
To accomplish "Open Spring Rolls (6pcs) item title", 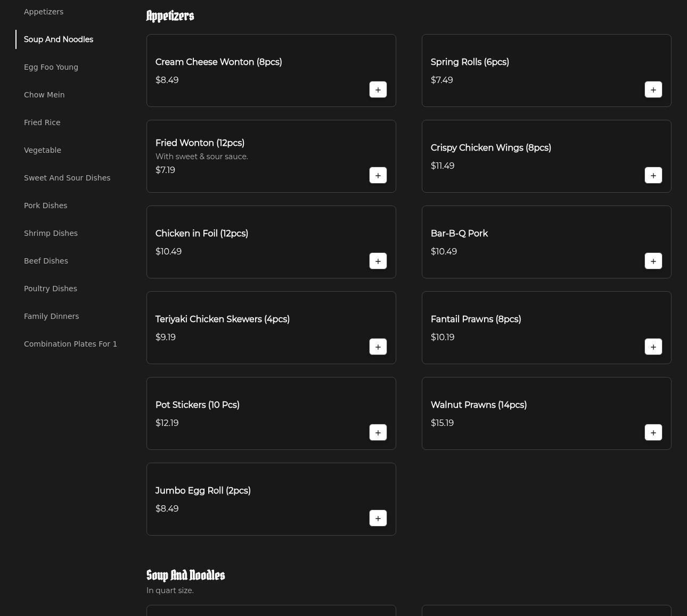I will pyautogui.click(x=470, y=62).
